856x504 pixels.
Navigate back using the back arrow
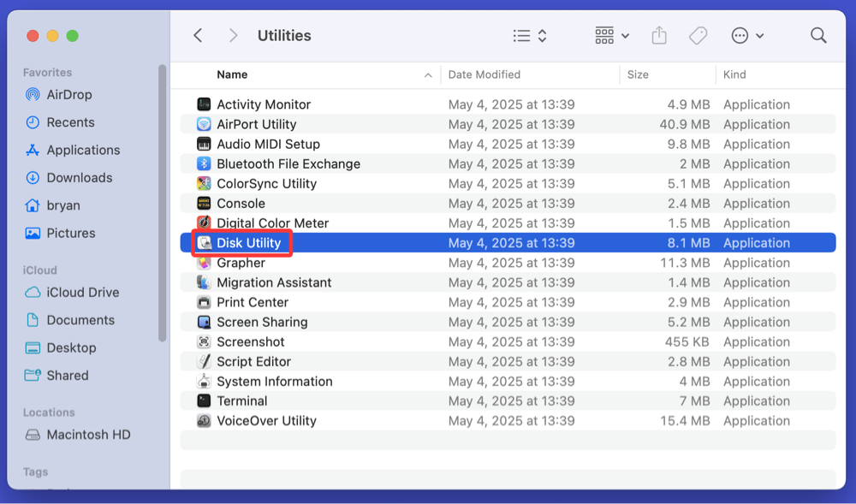coord(198,35)
